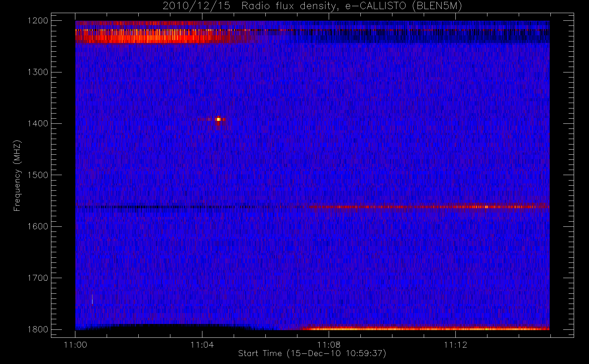The image size is (589, 364).
Task: Click the 1200 frequency tick label
Action: pyautogui.click(x=38, y=21)
